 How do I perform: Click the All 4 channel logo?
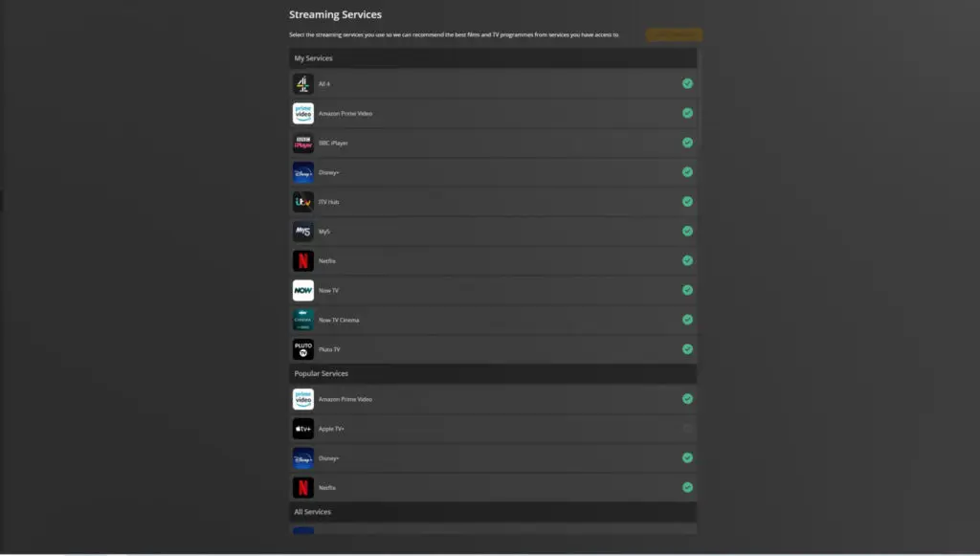[x=303, y=83]
